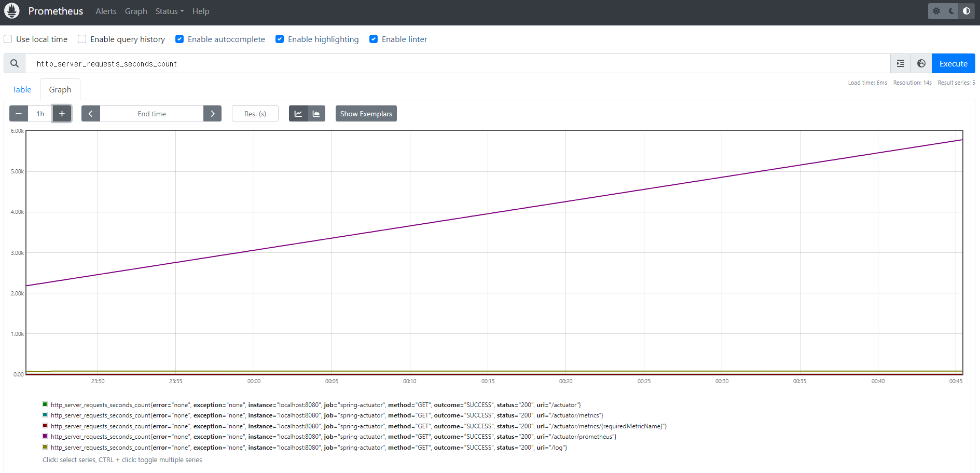Image resolution: width=980 pixels, height=473 pixels.
Task: Select the browser-preferred theme gear icon
Action: 936,11
